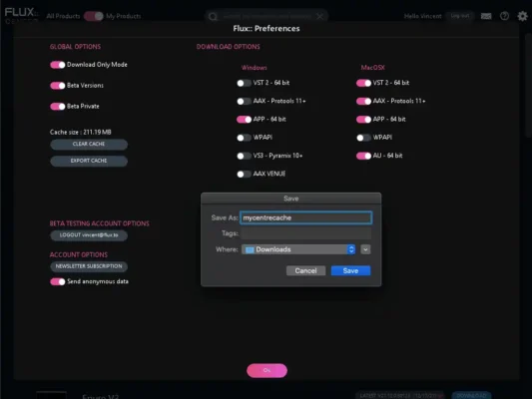The image size is (532, 399).
Task: Click the help question mark icon
Action: tap(504, 16)
